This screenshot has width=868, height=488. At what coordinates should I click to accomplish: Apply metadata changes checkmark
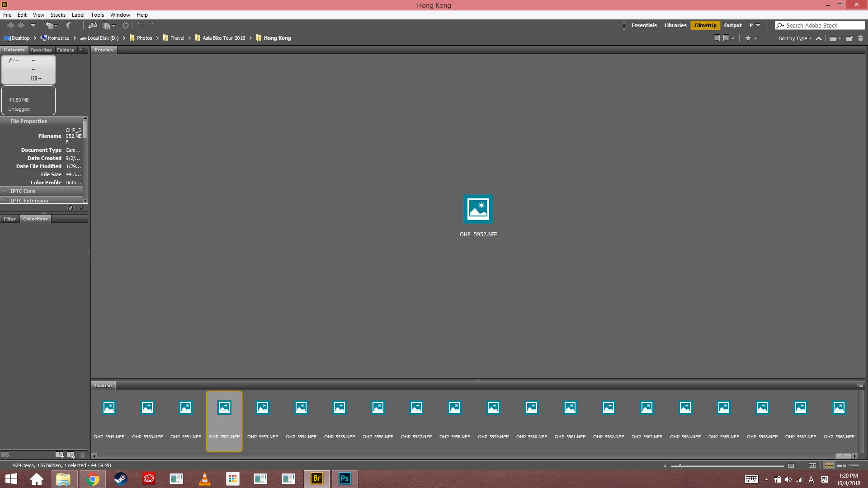coord(82,208)
